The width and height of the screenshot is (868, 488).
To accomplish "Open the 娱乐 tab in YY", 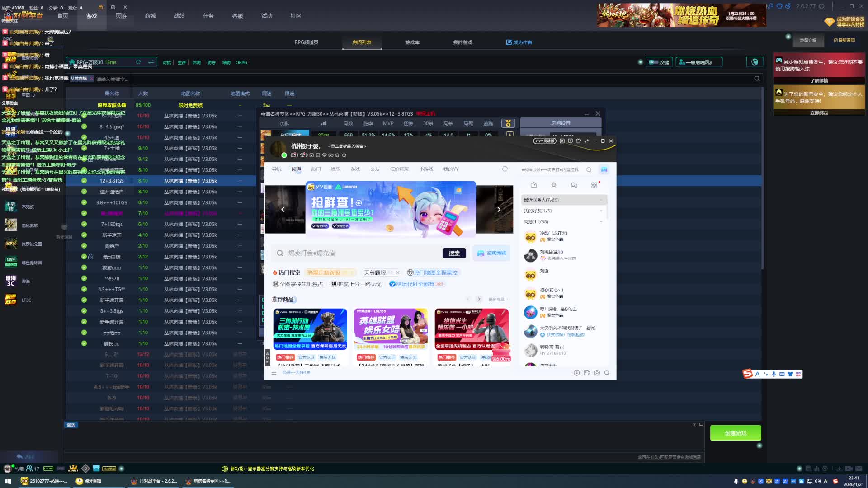I will pyautogui.click(x=335, y=169).
